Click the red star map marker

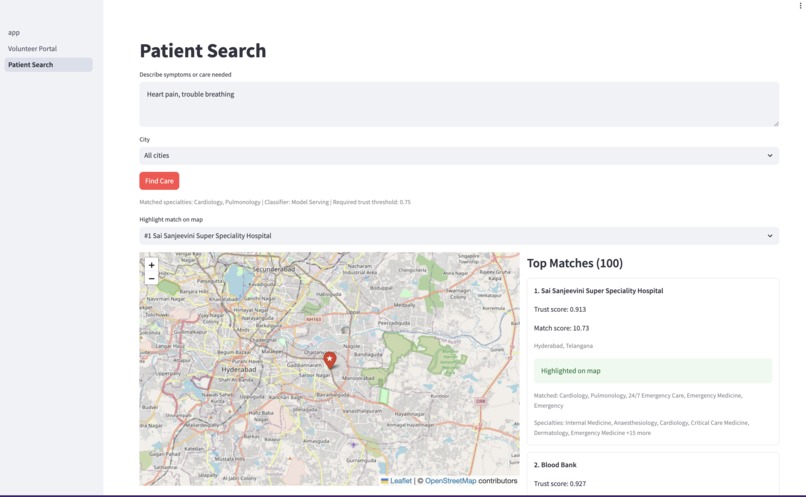pos(329,360)
